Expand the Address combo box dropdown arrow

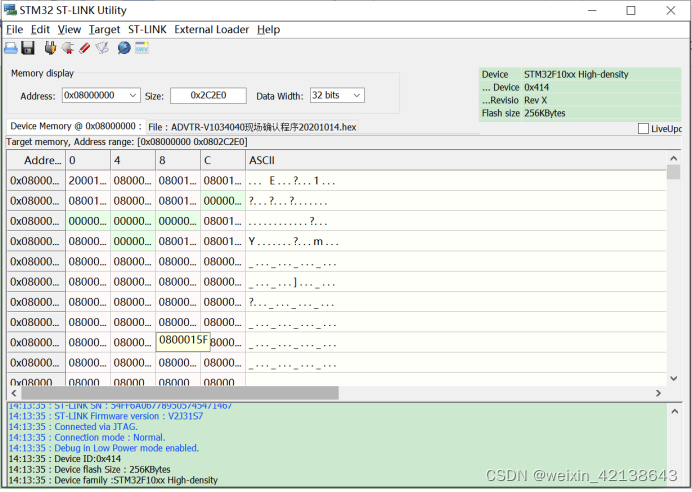click(x=132, y=95)
